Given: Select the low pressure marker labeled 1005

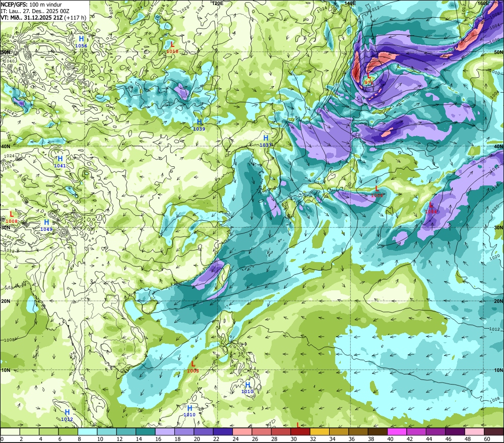Looking at the screenshot, I should coord(193,367).
